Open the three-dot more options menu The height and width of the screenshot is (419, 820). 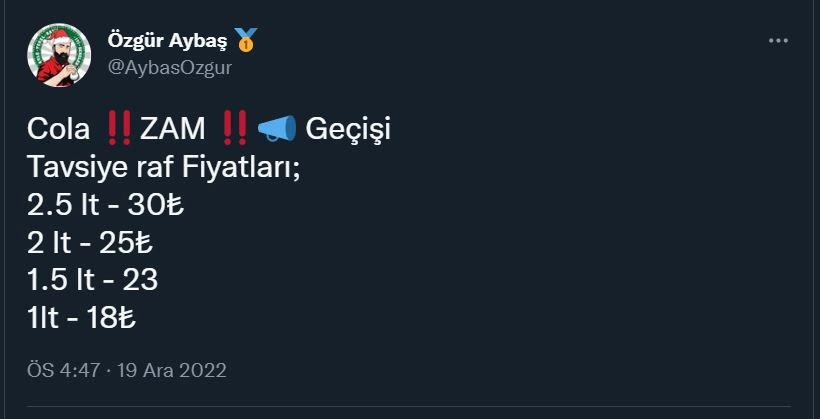[779, 41]
